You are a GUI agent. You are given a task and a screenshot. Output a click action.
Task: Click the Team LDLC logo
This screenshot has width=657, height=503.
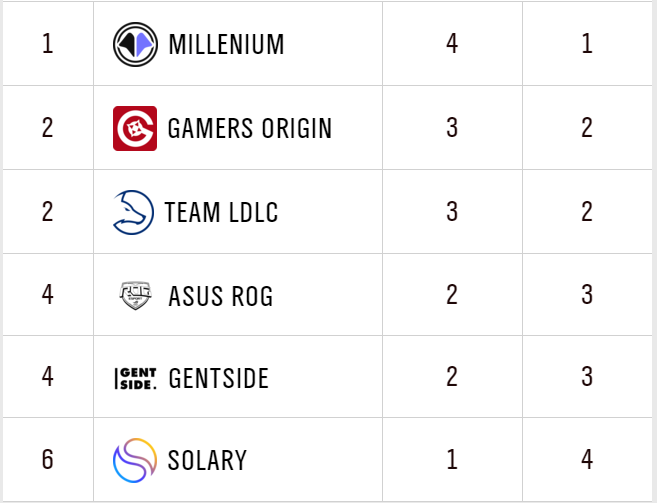coord(134,212)
